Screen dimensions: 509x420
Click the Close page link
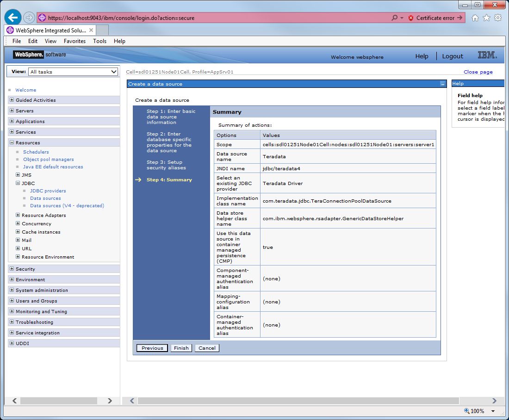click(x=478, y=72)
